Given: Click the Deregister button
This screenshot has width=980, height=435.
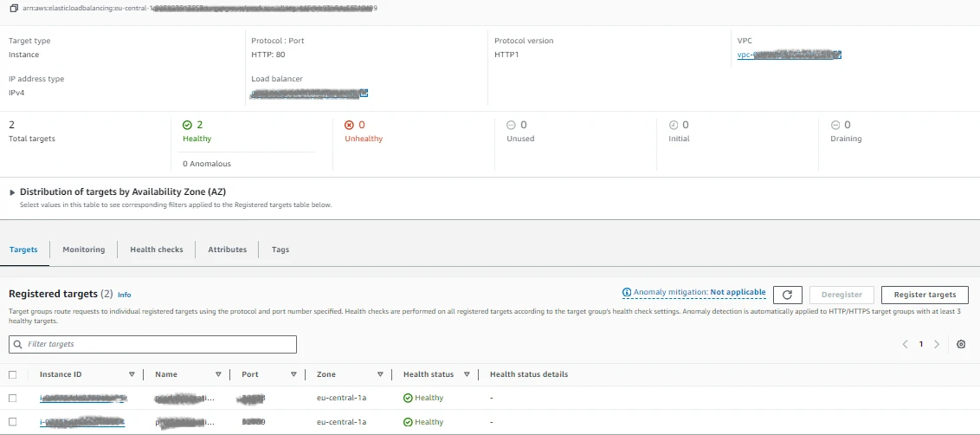Looking at the screenshot, I should tap(841, 295).
